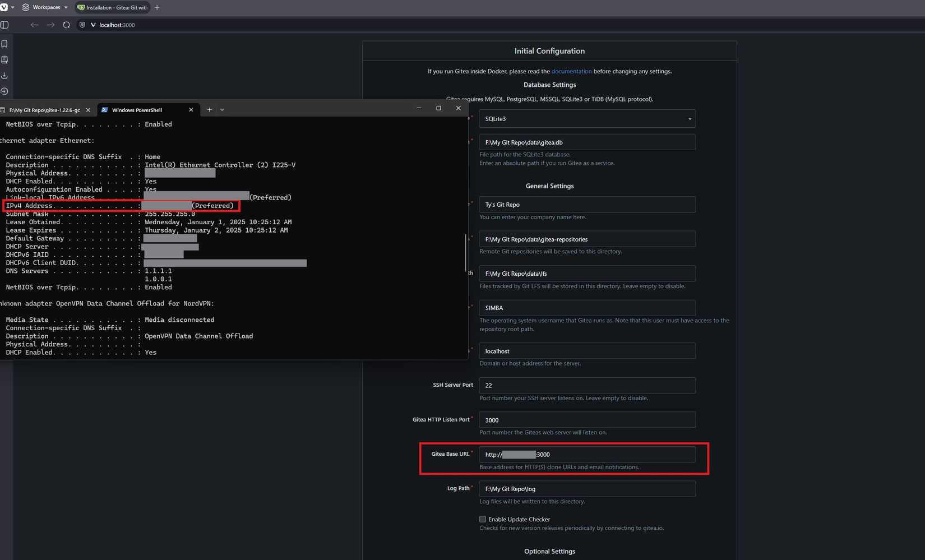Screen dimensions: 925x560
Task: Select the Installation - Gitea browser tab
Action: coord(111,7)
